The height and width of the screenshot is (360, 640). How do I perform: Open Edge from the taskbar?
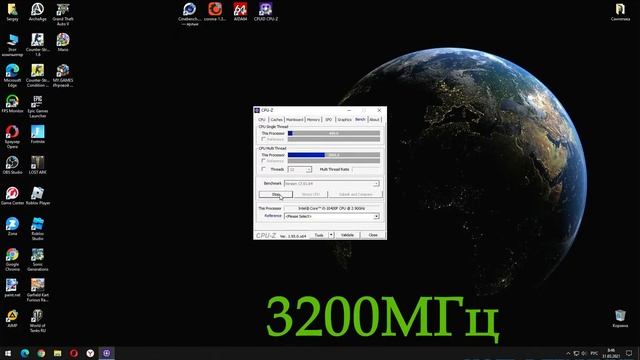click(24, 353)
